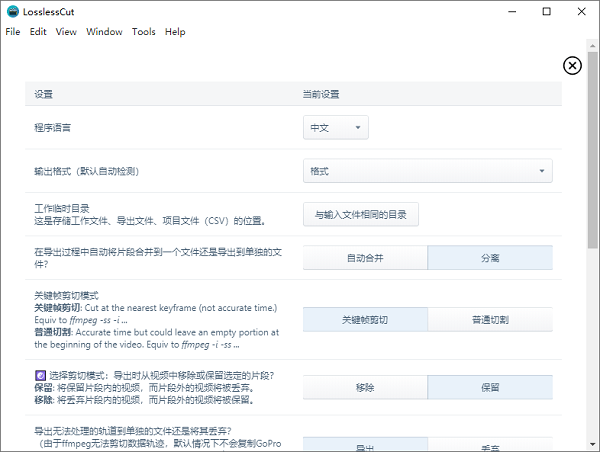The image size is (600, 452).
Task: Open the Window menu
Action: pos(104,32)
